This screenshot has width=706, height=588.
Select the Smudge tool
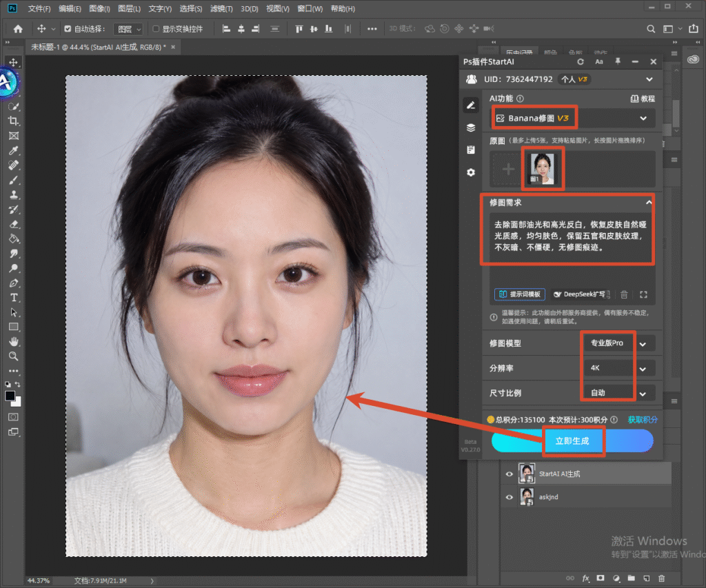click(14, 254)
